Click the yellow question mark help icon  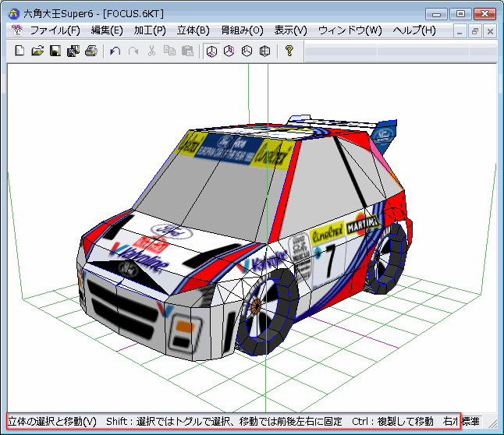(289, 51)
